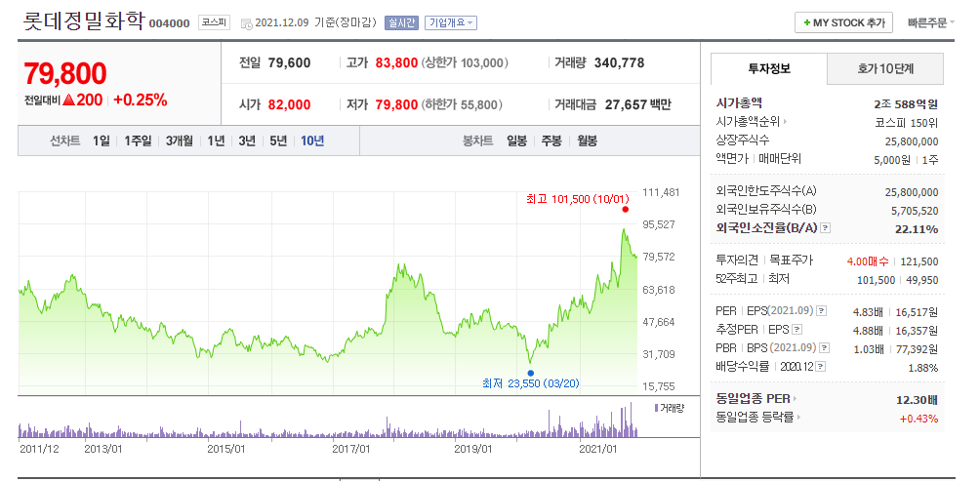Switch to the 호가10단계 tab
The image size is (980, 481).
[x=885, y=68]
